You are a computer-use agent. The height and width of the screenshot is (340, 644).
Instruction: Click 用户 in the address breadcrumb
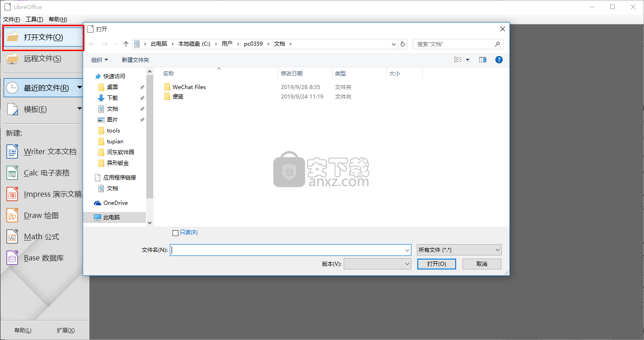point(227,44)
